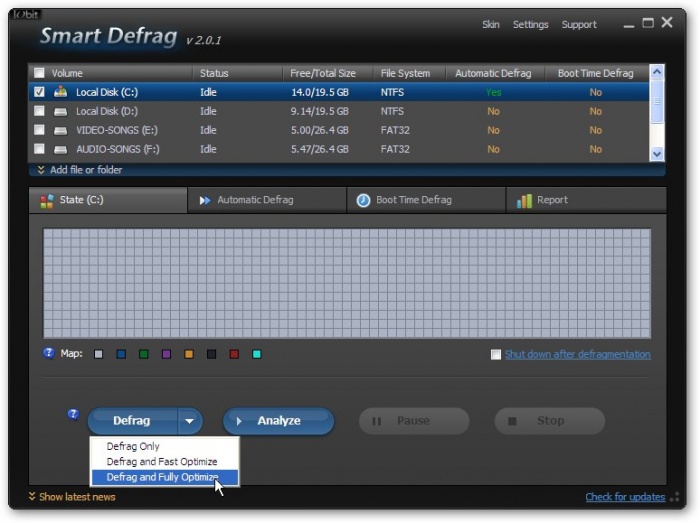Open the Boot Time Defrag tab
Viewport: 700px width, 523px height.
point(426,200)
